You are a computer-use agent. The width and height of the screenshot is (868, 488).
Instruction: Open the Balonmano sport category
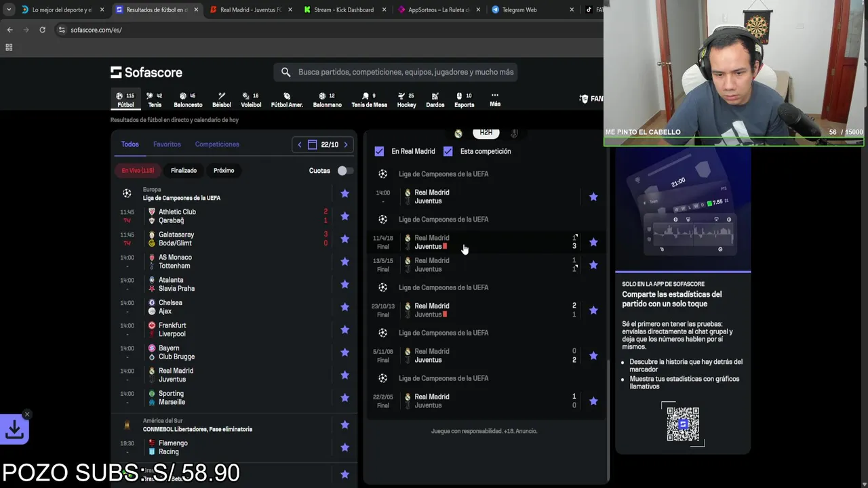pyautogui.click(x=327, y=100)
